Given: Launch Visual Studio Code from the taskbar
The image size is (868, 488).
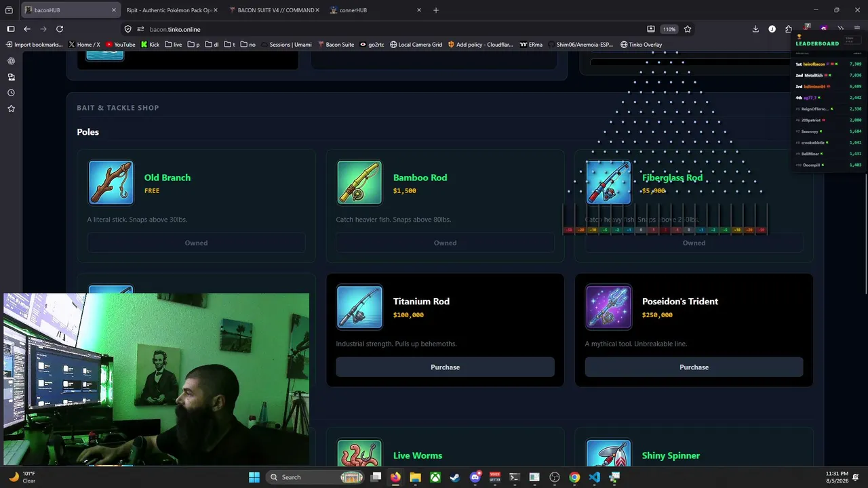Looking at the screenshot, I should [594, 477].
